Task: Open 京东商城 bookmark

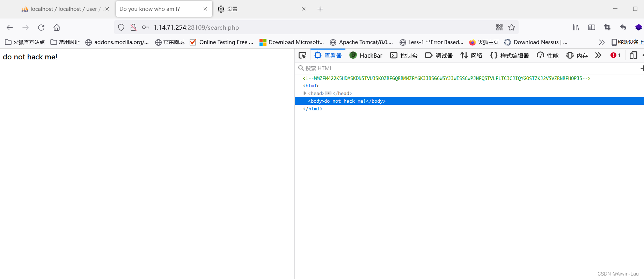Action: tap(170, 42)
